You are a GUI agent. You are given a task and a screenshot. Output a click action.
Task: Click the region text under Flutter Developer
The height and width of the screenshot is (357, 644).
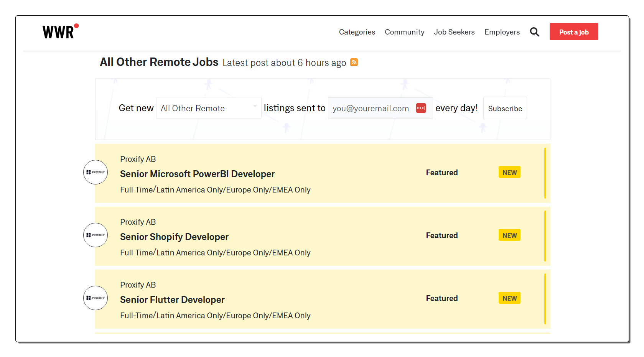pyautogui.click(x=215, y=315)
